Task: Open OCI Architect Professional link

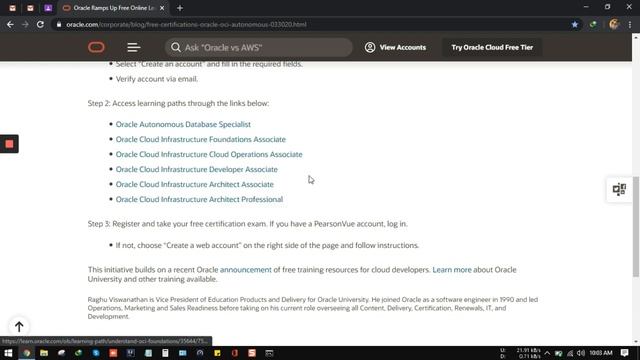Action: point(199,200)
